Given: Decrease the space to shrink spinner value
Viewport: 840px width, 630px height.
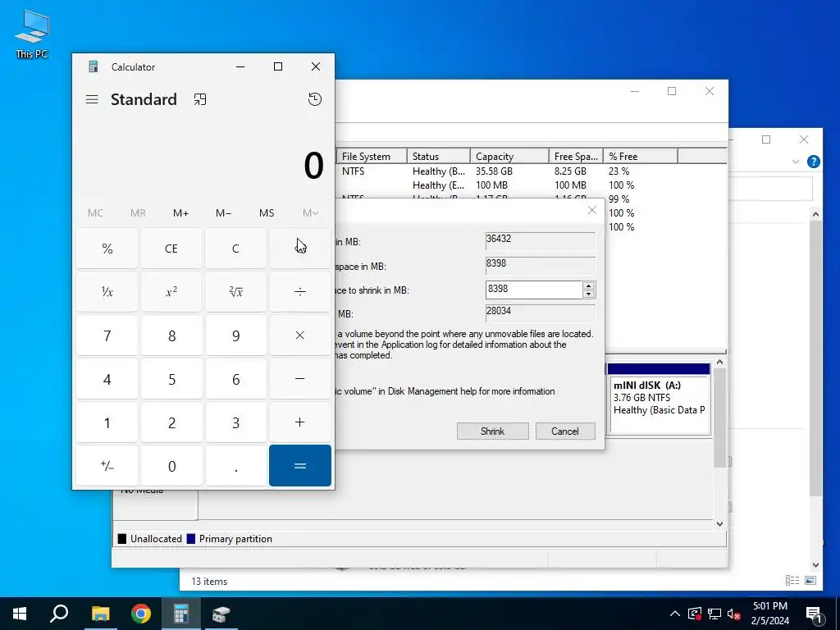Looking at the screenshot, I should pyautogui.click(x=588, y=294).
